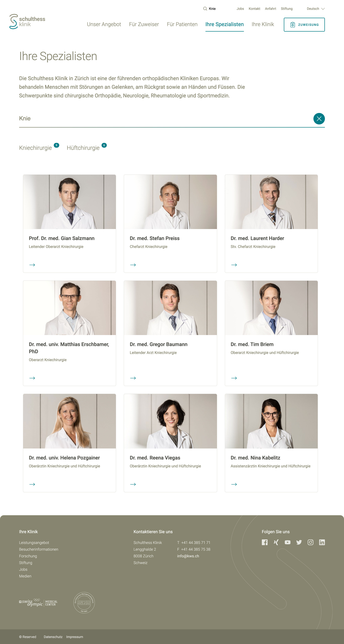Open the Xing profile icon in footer
The height and width of the screenshot is (644, 344).
coord(276,542)
